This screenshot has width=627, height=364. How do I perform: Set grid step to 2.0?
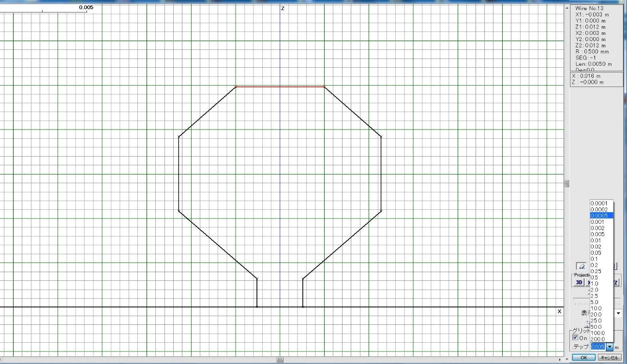[602, 290]
